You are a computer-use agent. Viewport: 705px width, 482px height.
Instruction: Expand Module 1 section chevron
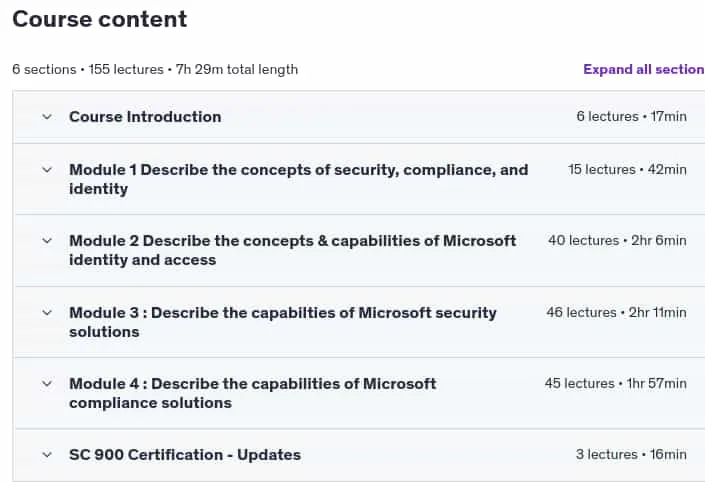(x=47, y=170)
